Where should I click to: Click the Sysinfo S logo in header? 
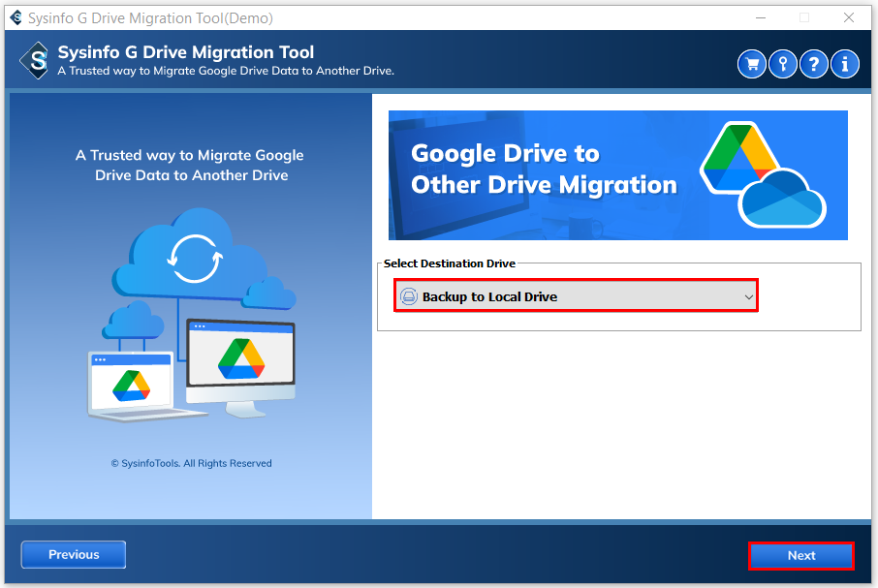coord(36,60)
